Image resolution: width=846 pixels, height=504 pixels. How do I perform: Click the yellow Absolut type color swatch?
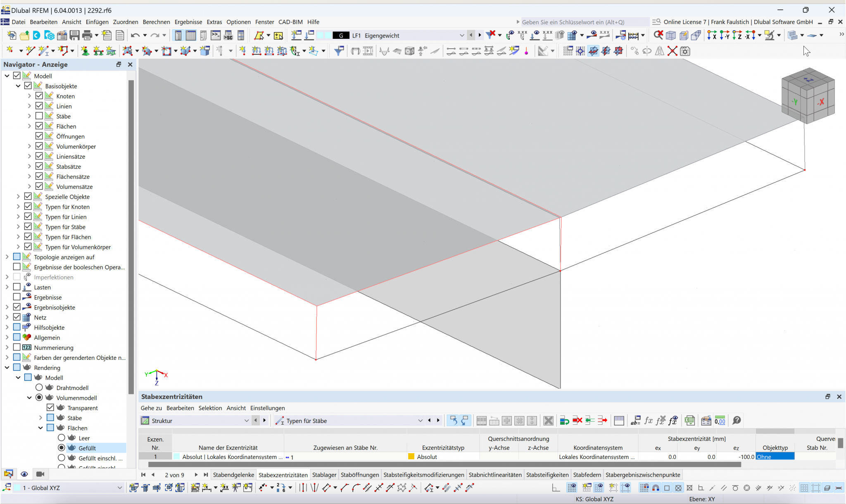[x=411, y=456]
